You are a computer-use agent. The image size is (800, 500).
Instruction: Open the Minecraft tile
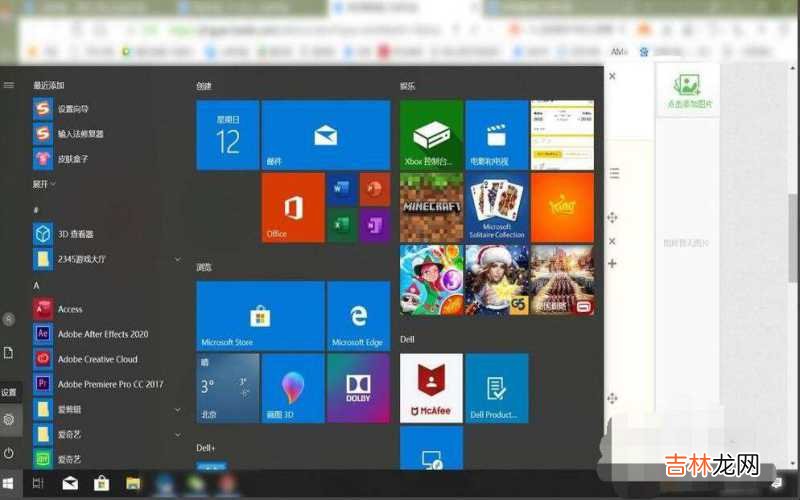click(431, 207)
